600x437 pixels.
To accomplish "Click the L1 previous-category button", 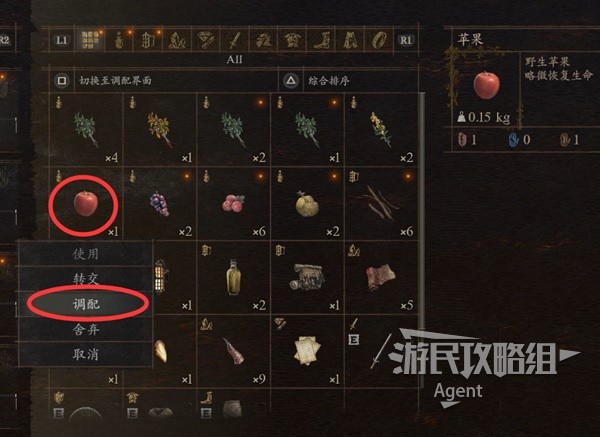I will 62,40.
